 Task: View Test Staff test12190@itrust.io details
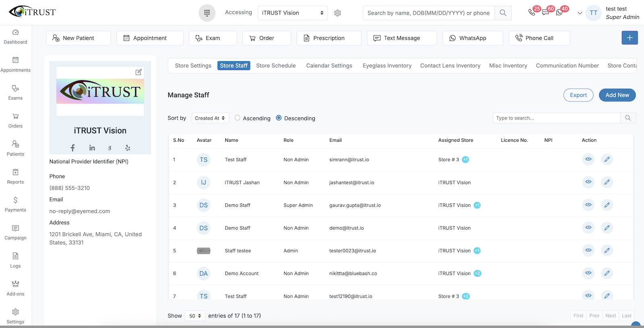(588, 295)
